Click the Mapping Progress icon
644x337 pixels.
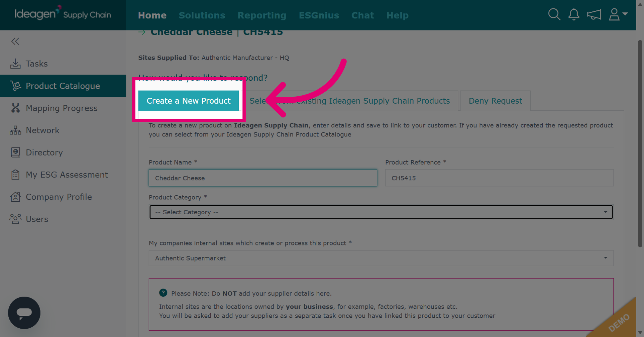(15, 108)
